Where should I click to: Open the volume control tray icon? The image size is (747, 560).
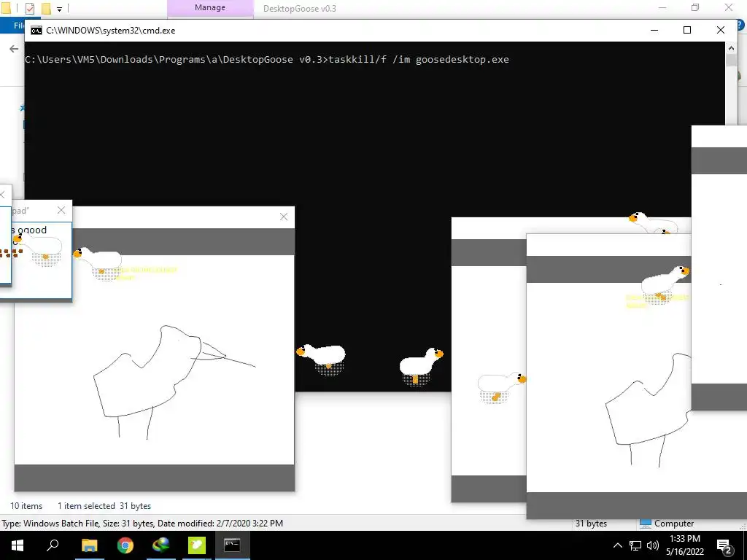[653, 545]
